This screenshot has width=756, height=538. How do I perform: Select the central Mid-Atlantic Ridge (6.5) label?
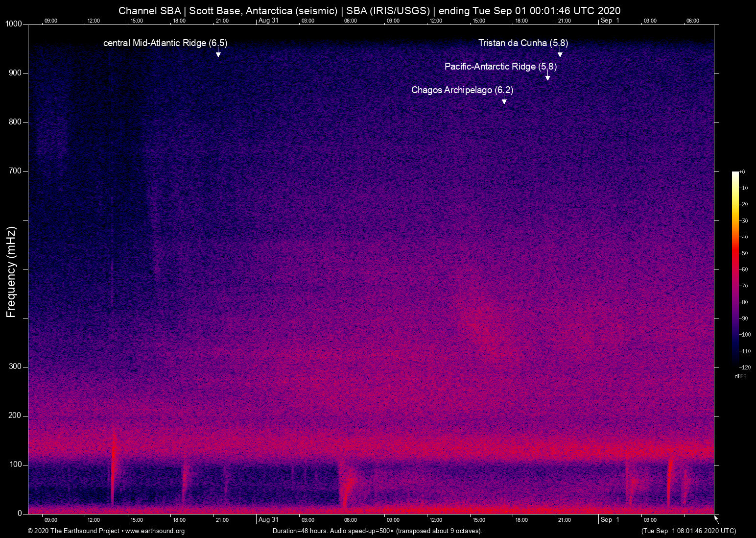(165, 43)
